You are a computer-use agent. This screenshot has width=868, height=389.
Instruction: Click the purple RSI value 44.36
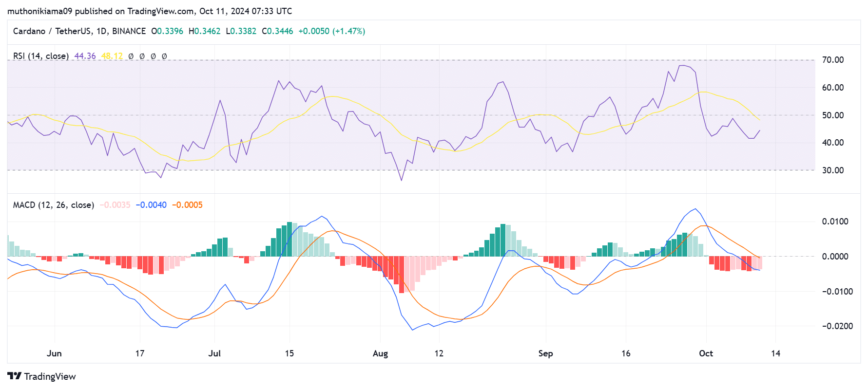(85, 56)
